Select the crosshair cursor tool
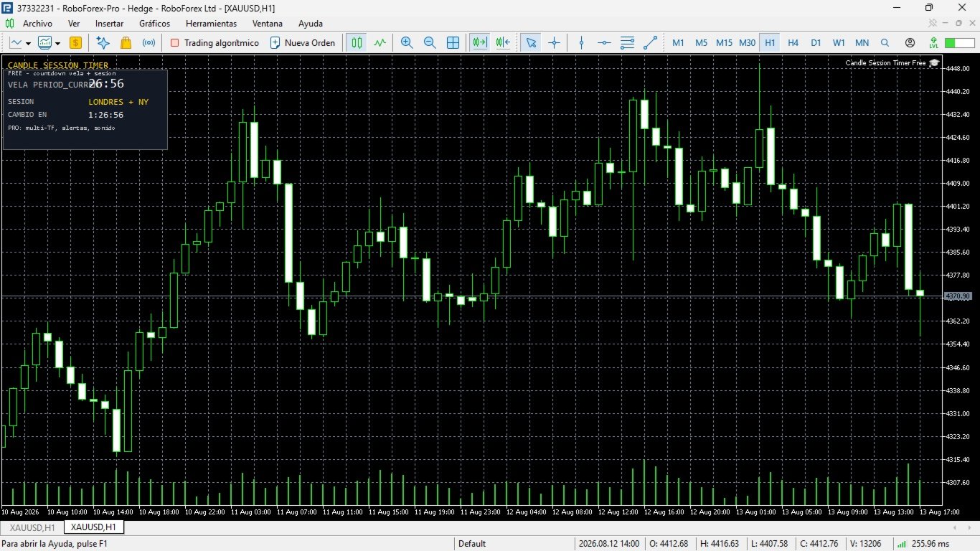Screen dimensions: 980x551 click(x=554, y=42)
